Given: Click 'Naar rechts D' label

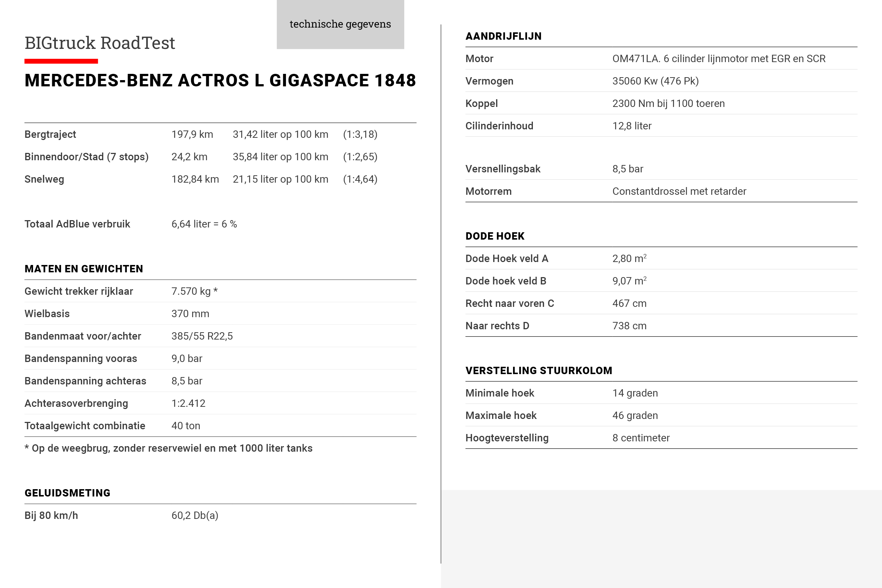Looking at the screenshot, I should point(497,326).
